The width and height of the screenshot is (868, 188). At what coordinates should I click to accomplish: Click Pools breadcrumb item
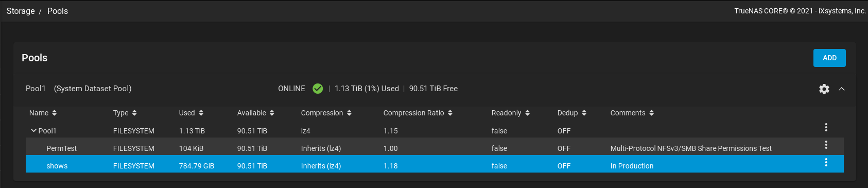58,11
